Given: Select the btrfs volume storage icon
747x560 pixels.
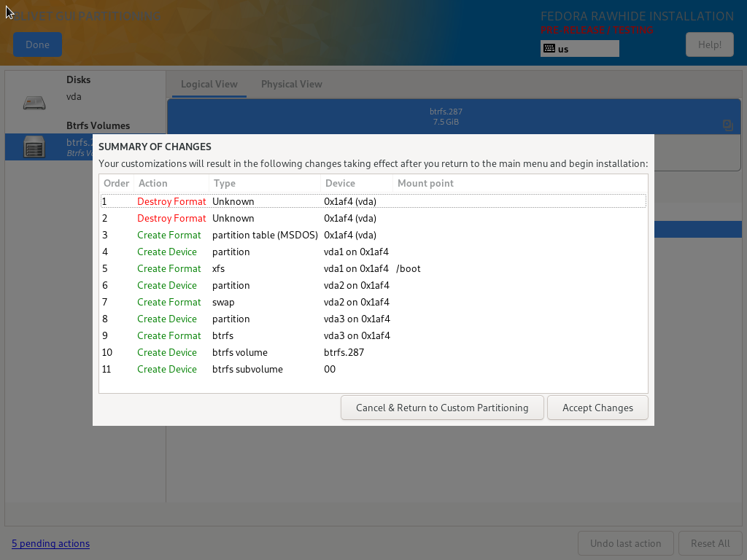Looking at the screenshot, I should pyautogui.click(x=34, y=147).
